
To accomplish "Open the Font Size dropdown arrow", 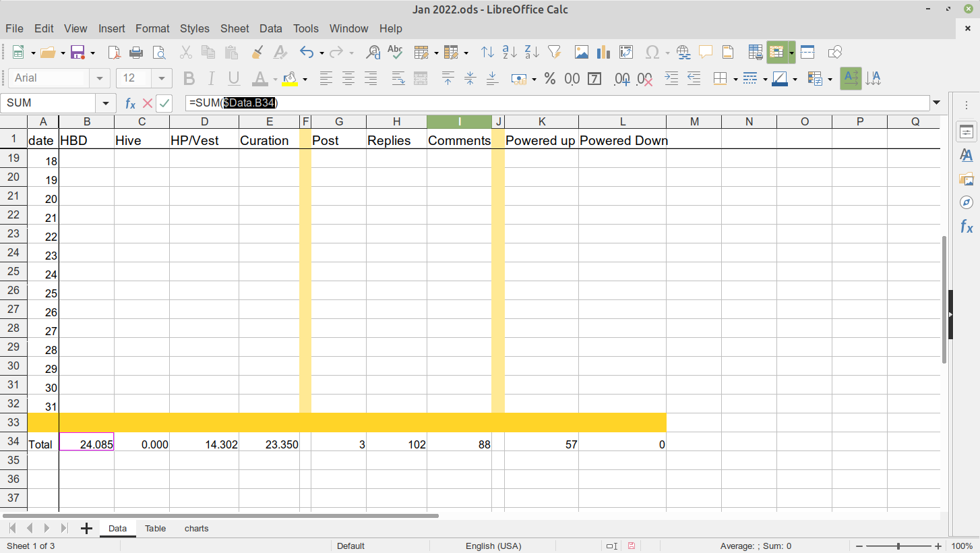I will click(162, 78).
